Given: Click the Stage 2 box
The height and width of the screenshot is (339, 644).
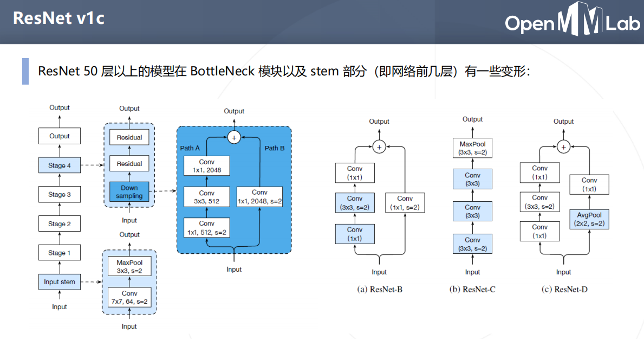Looking at the screenshot, I should 60,223.
